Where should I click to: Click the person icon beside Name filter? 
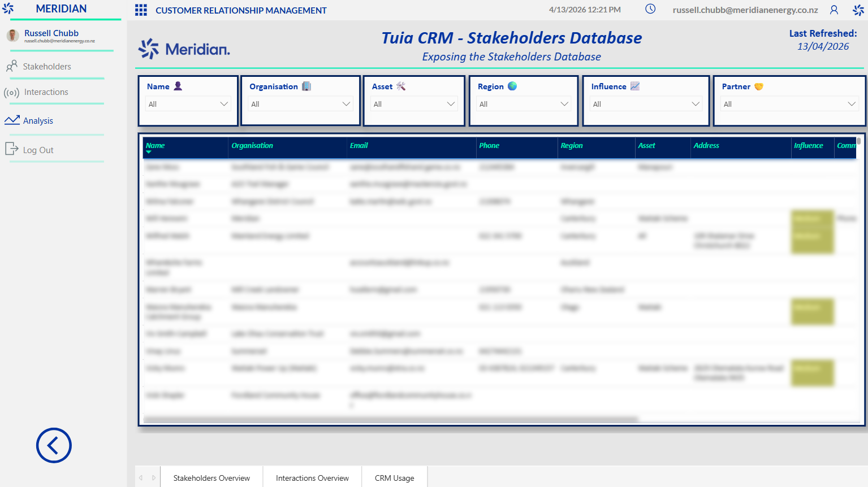(178, 86)
